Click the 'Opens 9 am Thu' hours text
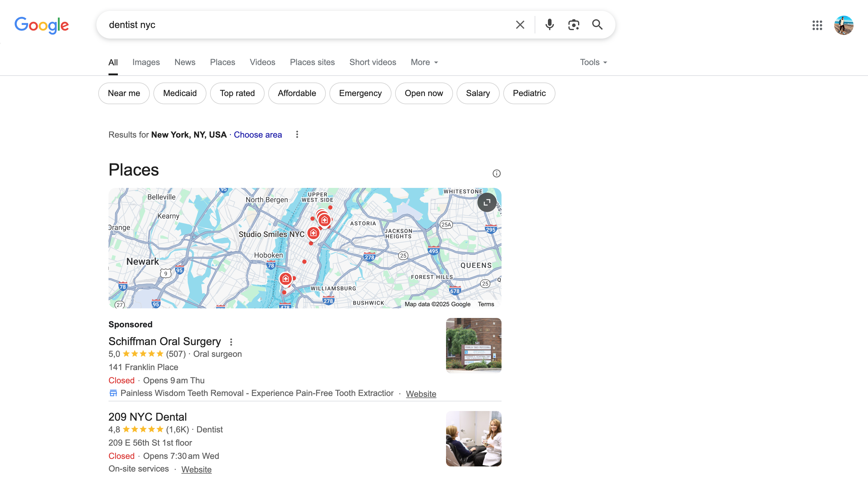The image size is (868, 486). (174, 380)
